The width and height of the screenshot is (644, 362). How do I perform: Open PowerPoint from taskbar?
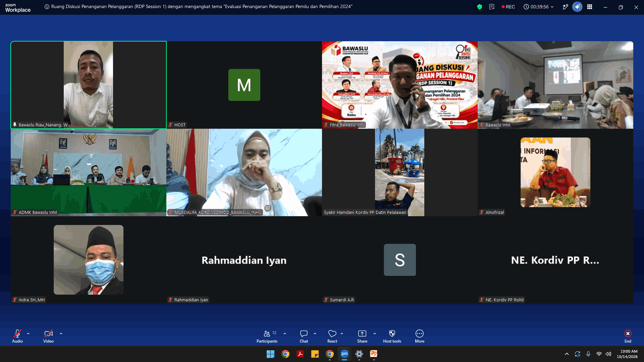tap(374, 354)
